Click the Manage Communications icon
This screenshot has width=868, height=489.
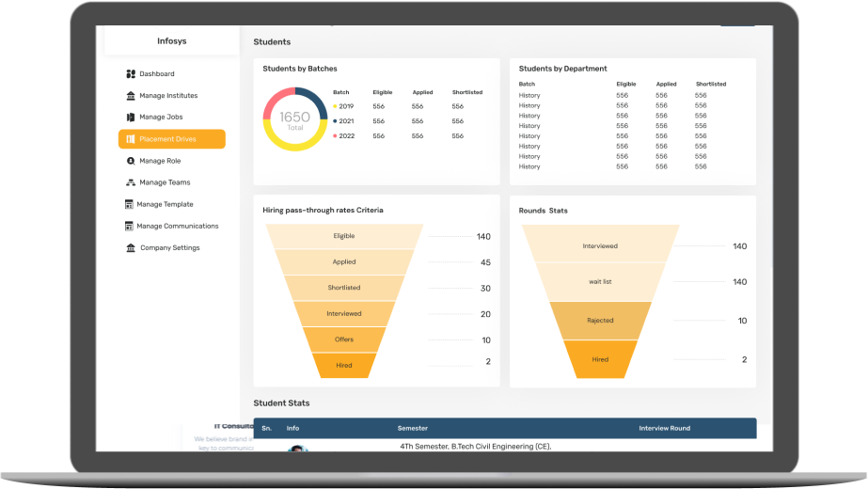[x=129, y=226]
